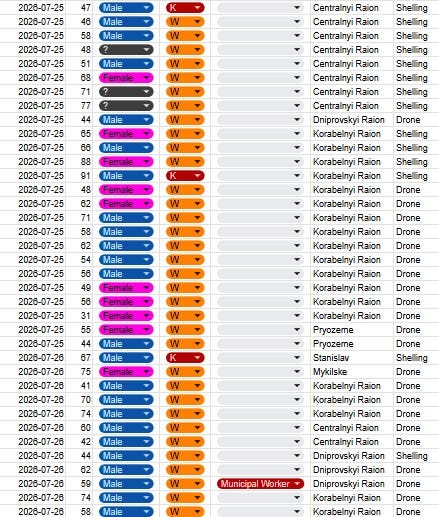Select the 2026-07-25 date in age 47 row
The width and height of the screenshot is (439, 517).
(41, 8)
